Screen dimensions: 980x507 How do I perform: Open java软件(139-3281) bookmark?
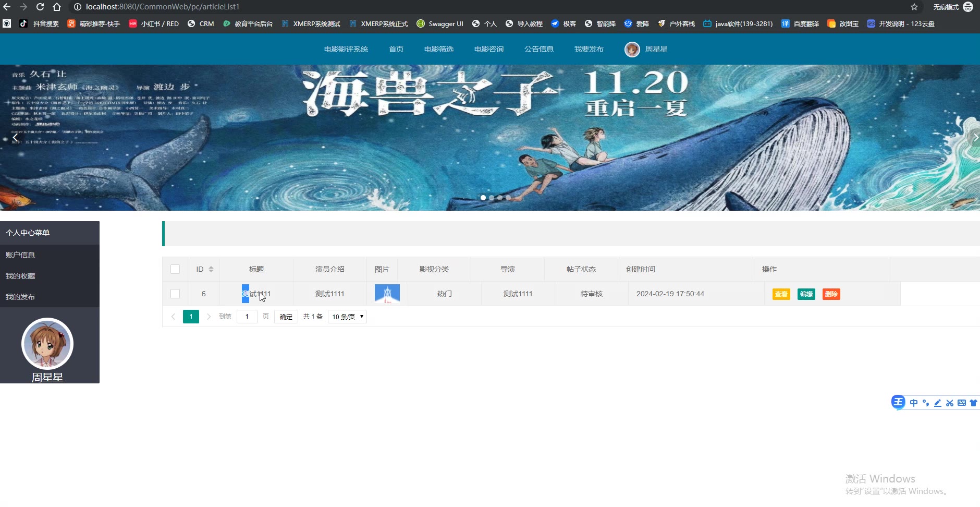click(738, 23)
